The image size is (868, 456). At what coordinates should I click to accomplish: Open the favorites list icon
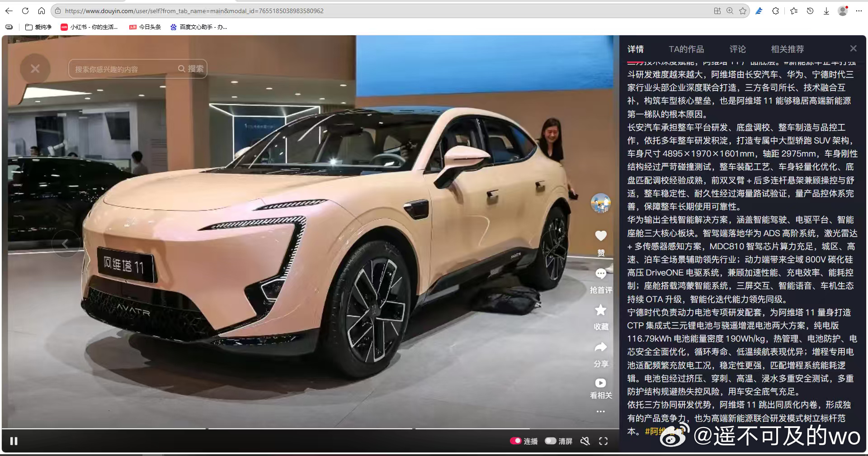click(x=794, y=11)
